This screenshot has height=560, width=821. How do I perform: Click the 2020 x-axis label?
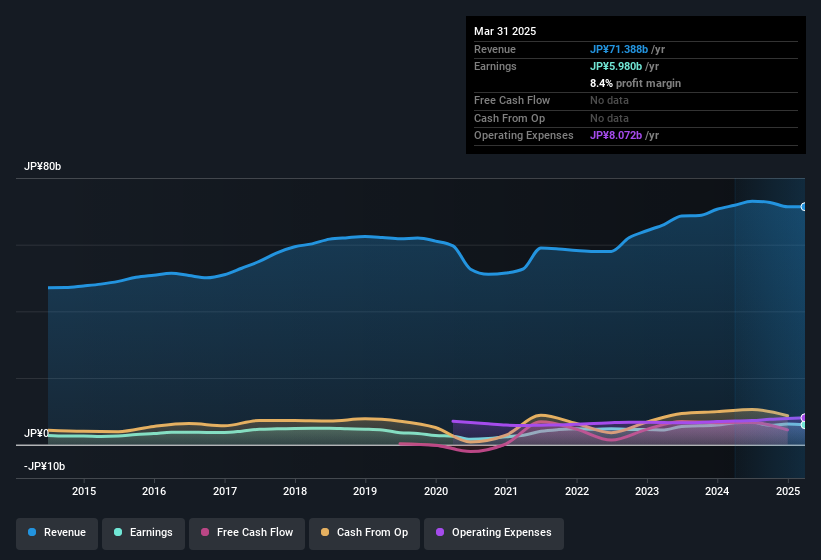pos(436,491)
